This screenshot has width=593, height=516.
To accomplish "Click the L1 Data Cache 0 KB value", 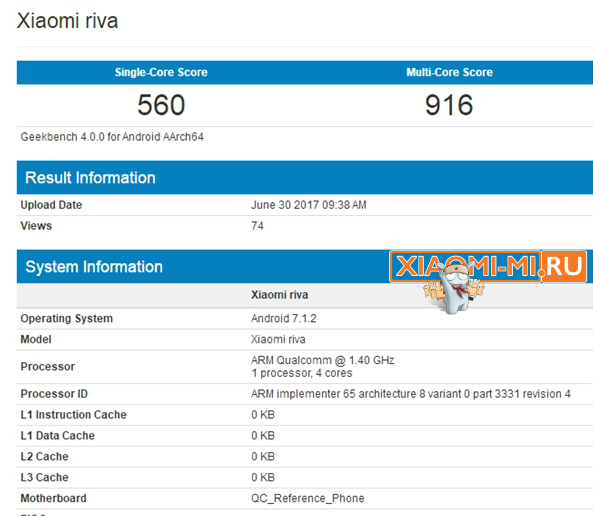I will click(263, 435).
